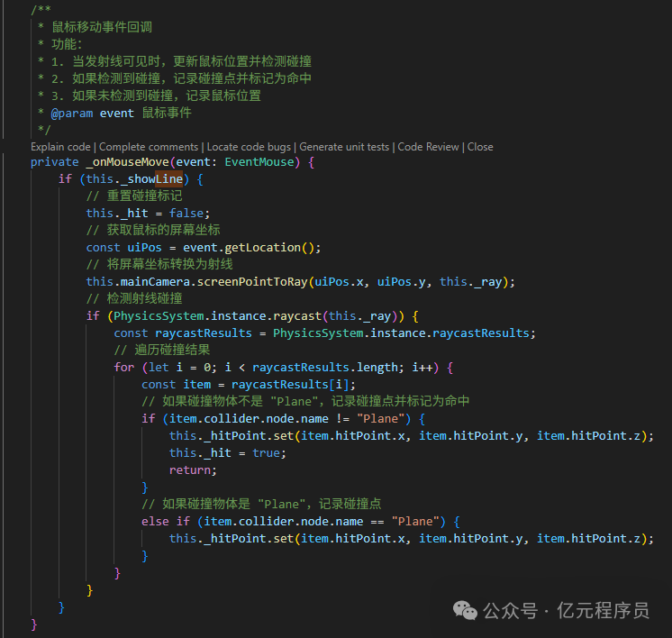The width and height of the screenshot is (672, 638).
Task: Click 'Generate unit tests' code lens link
Action: coord(344,147)
